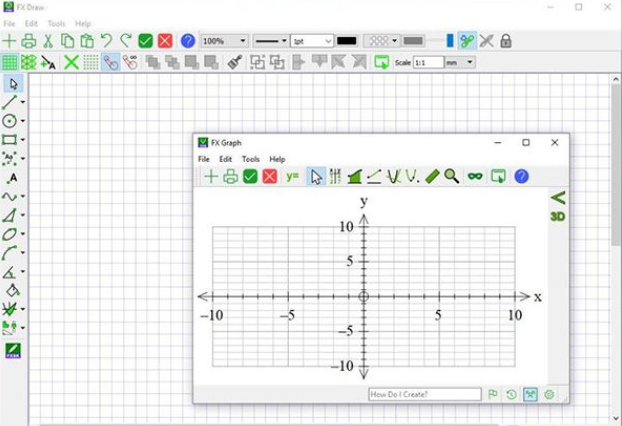Select the circle tool in left toolbar

tap(10, 121)
